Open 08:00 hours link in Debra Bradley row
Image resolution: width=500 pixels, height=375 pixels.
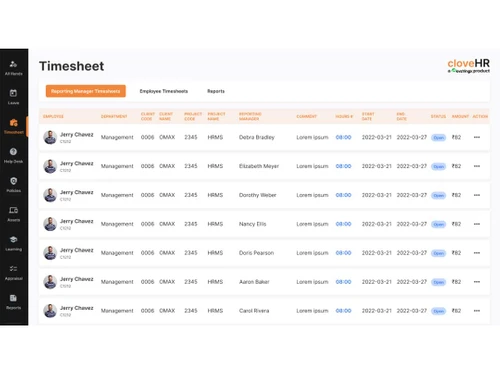pos(343,137)
